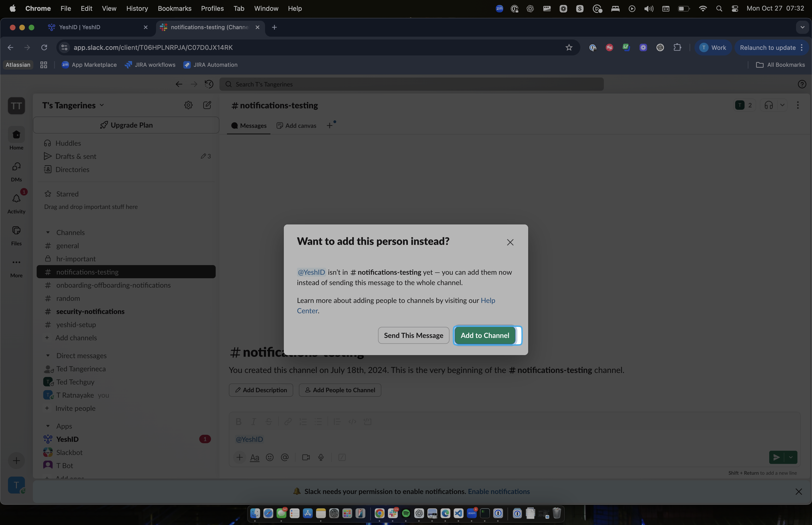
Task: Switch to the Add canvas tab
Action: tap(297, 125)
